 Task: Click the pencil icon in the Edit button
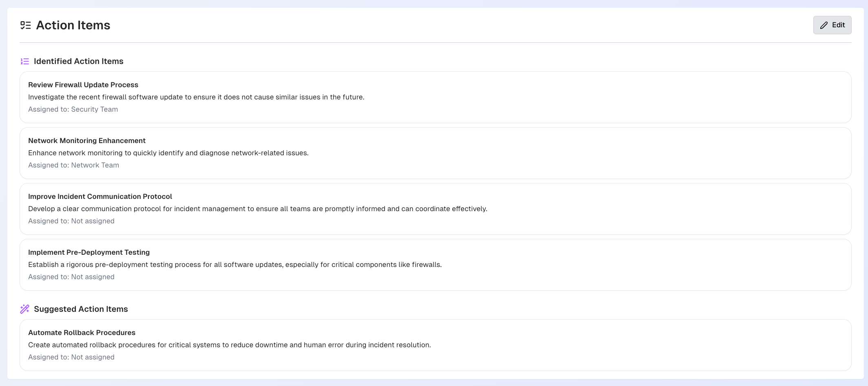click(824, 25)
